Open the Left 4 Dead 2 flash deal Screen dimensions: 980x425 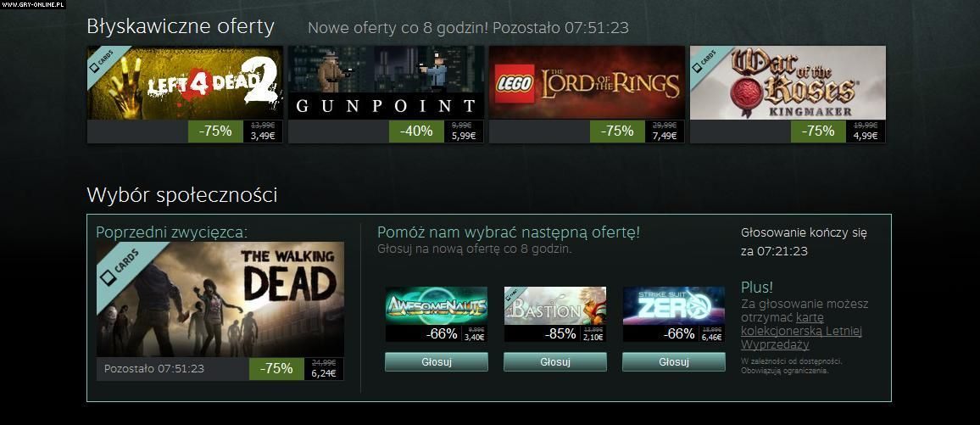click(184, 82)
